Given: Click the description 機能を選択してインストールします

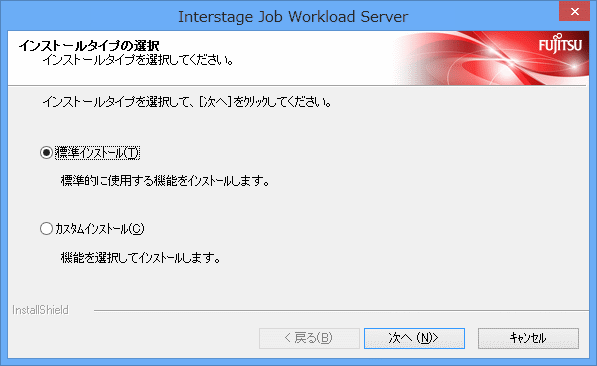Looking at the screenshot, I should click(140, 258).
